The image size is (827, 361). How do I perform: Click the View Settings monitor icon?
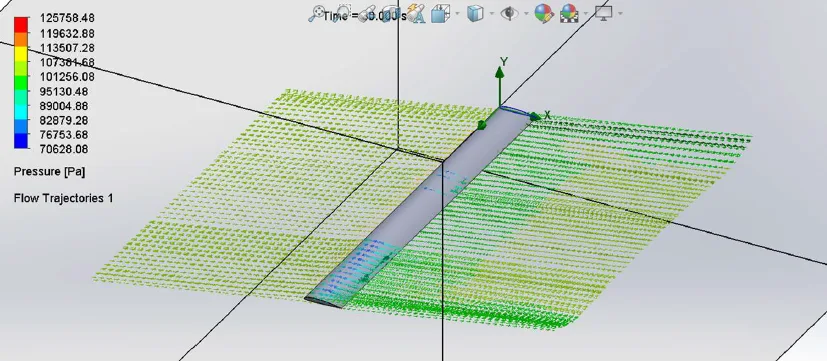pos(603,13)
